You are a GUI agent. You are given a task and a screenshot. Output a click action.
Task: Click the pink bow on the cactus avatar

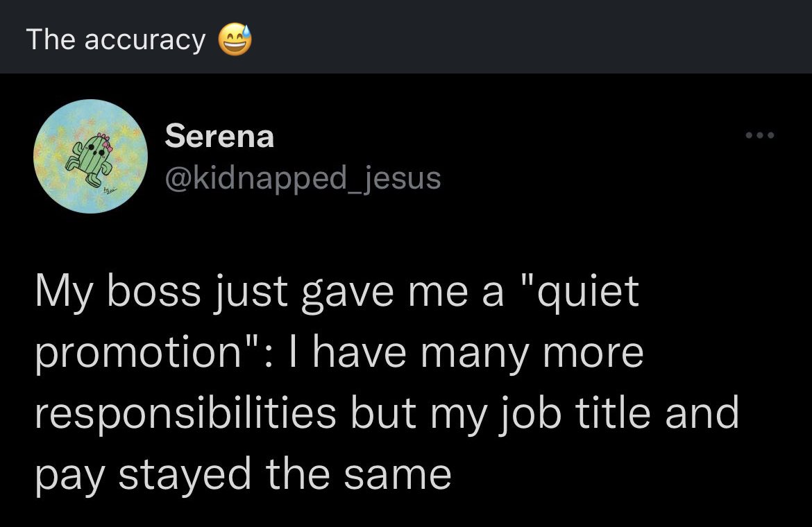click(x=108, y=148)
